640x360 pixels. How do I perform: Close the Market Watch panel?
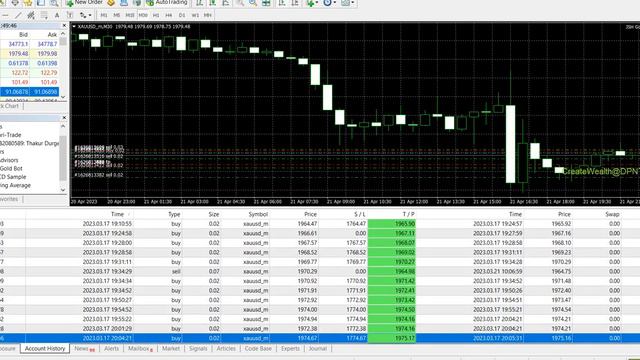click(x=64, y=25)
